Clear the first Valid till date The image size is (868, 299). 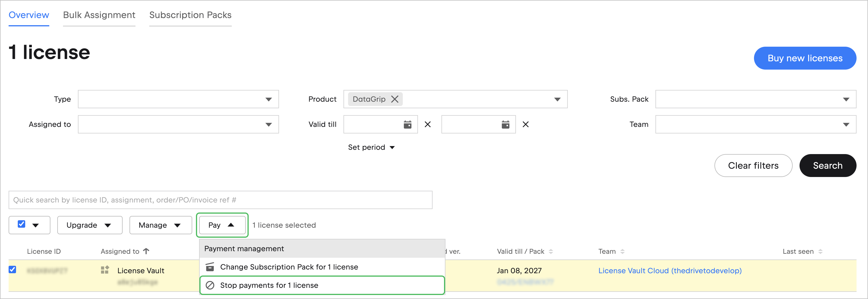428,125
